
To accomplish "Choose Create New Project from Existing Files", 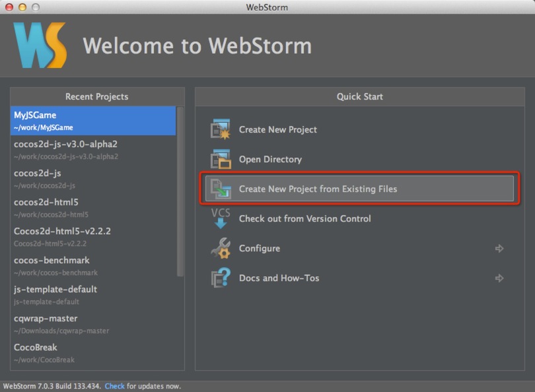I will pos(359,189).
